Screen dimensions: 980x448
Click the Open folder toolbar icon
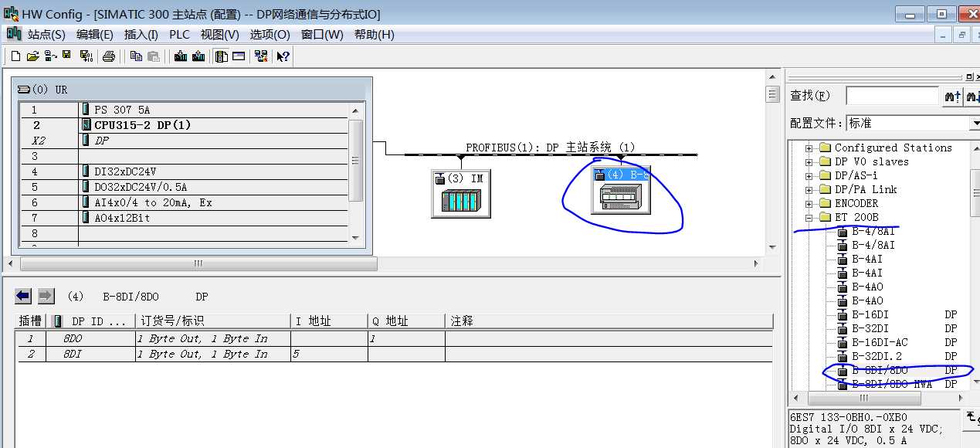coord(32,56)
